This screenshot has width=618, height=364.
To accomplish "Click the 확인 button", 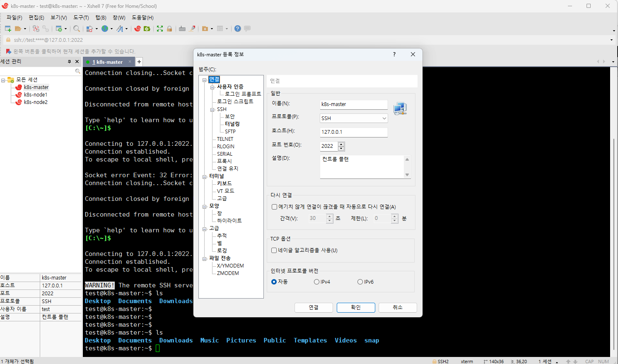I will point(356,307).
